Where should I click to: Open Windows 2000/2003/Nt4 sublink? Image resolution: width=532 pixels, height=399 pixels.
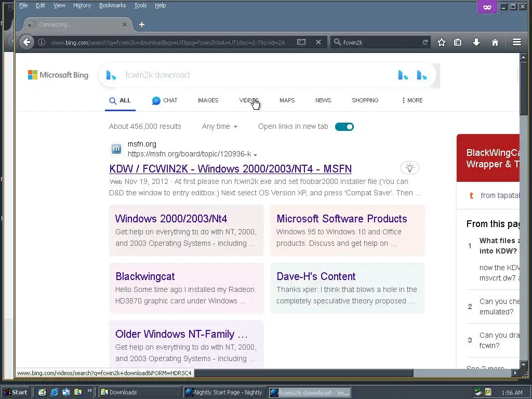tap(171, 219)
